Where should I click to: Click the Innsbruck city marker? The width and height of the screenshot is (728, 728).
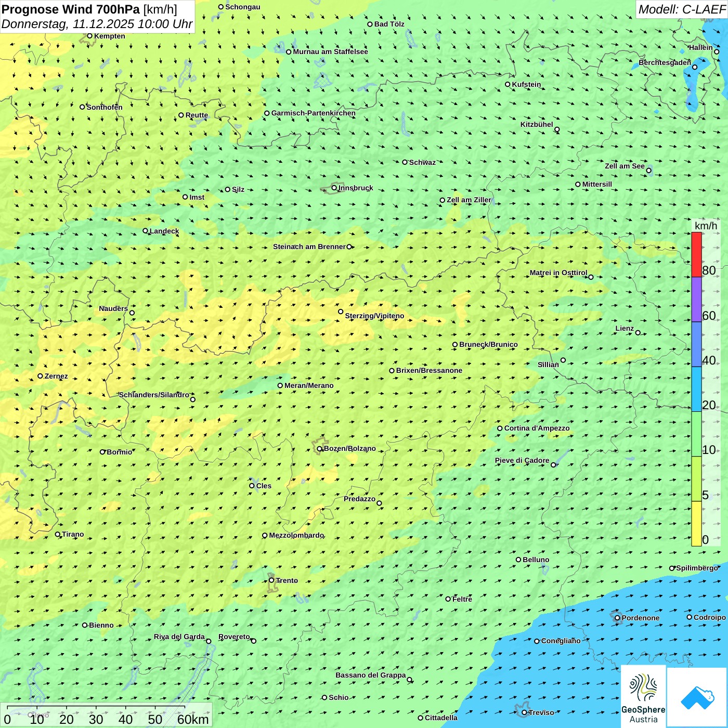click(x=334, y=188)
